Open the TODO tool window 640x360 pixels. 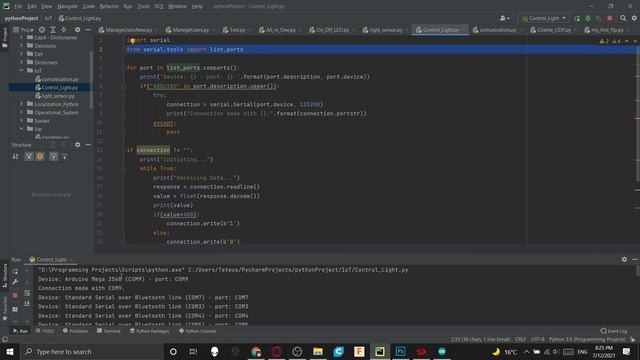44,331
